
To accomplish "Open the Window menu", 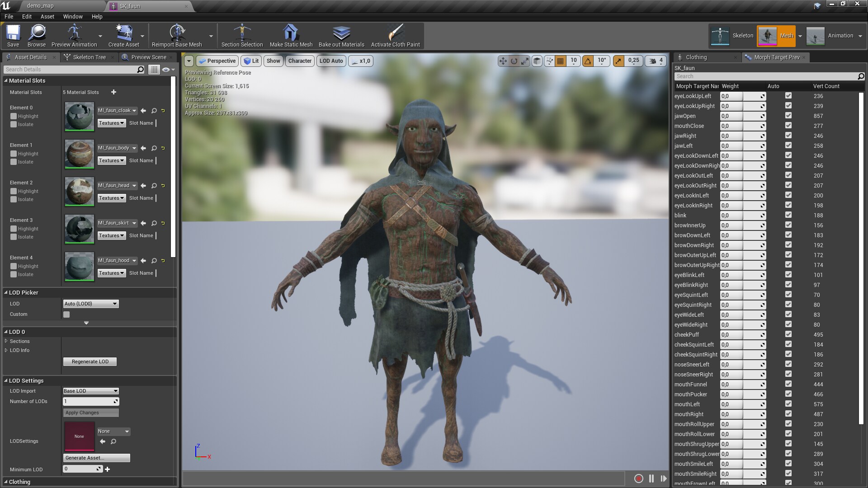I will click(x=72, y=16).
